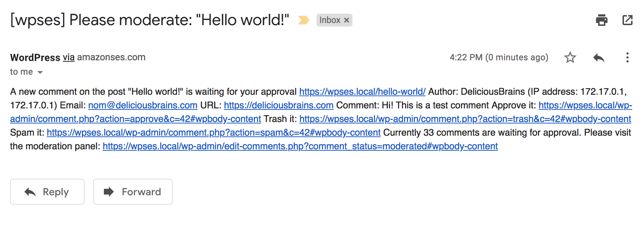Click the Inbox label chip
Image resolution: width=644 pixels, height=229 pixels.
click(x=330, y=20)
